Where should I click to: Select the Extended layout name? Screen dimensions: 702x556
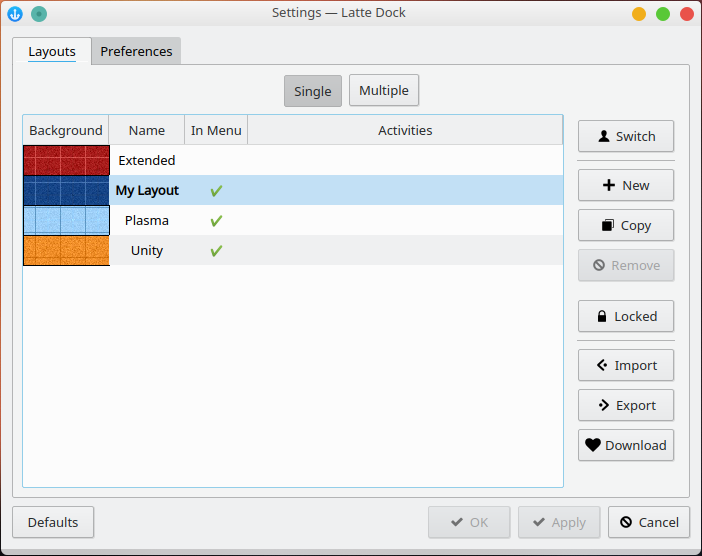pos(147,160)
